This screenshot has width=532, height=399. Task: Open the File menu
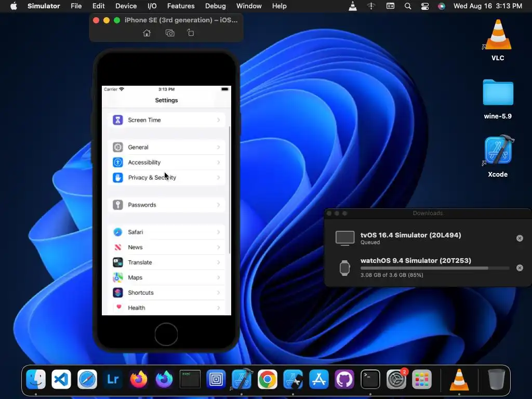(76, 6)
